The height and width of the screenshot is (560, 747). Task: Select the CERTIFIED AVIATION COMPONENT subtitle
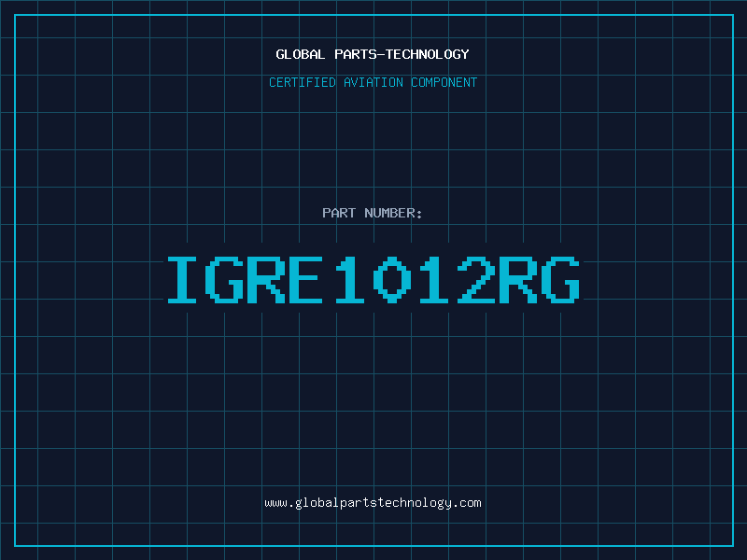373,82
